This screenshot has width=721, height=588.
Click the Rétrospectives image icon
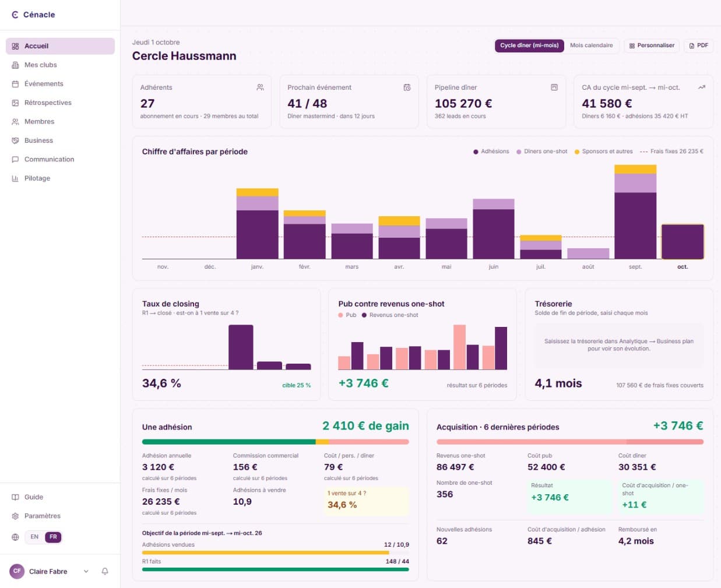click(x=15, y=103)
